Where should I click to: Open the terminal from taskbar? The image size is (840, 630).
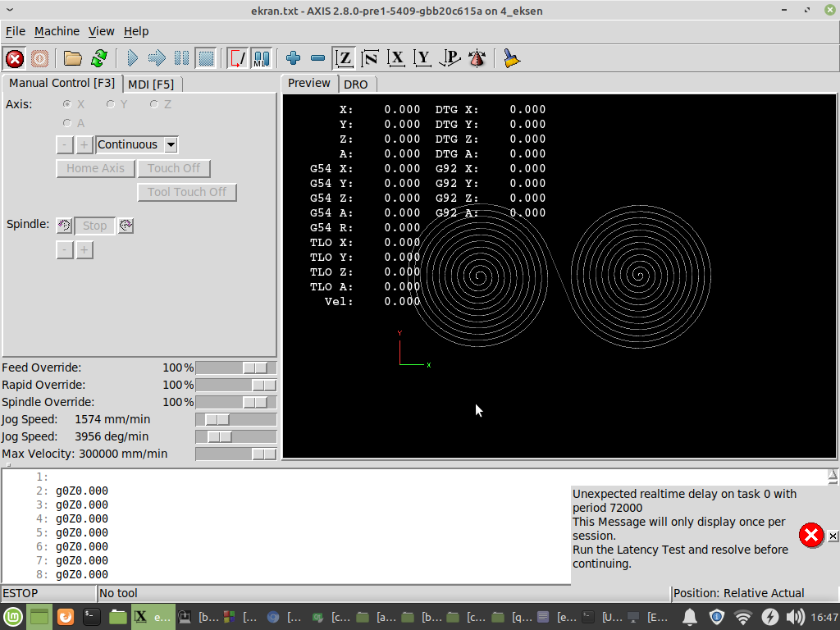(92, 617)
